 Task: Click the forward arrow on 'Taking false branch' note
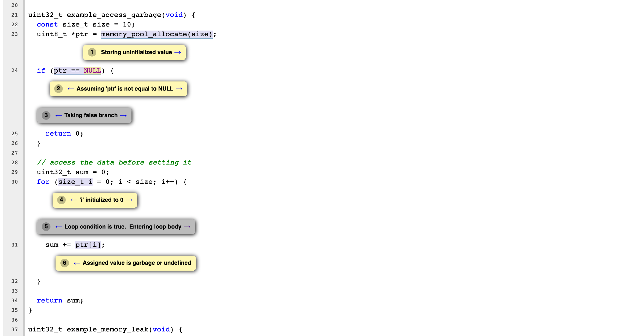click(124, 115)
